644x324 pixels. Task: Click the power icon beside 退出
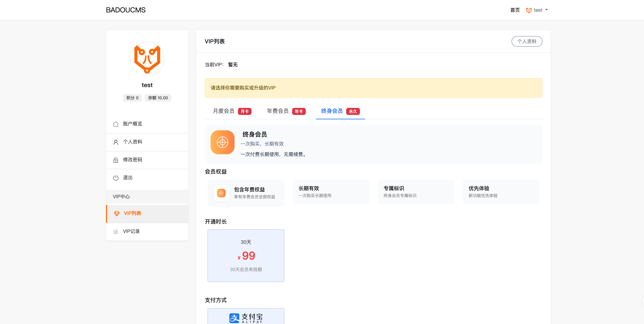(115, 178)
